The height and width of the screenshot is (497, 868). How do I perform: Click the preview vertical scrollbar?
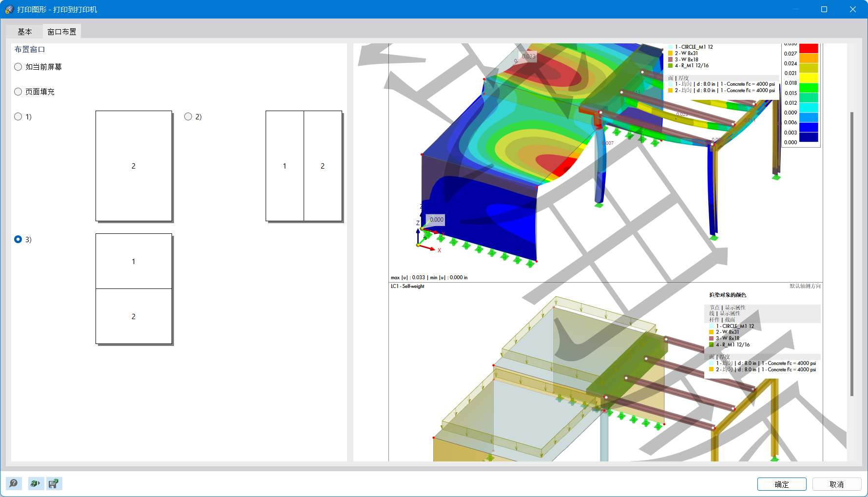tap(852, 253)
